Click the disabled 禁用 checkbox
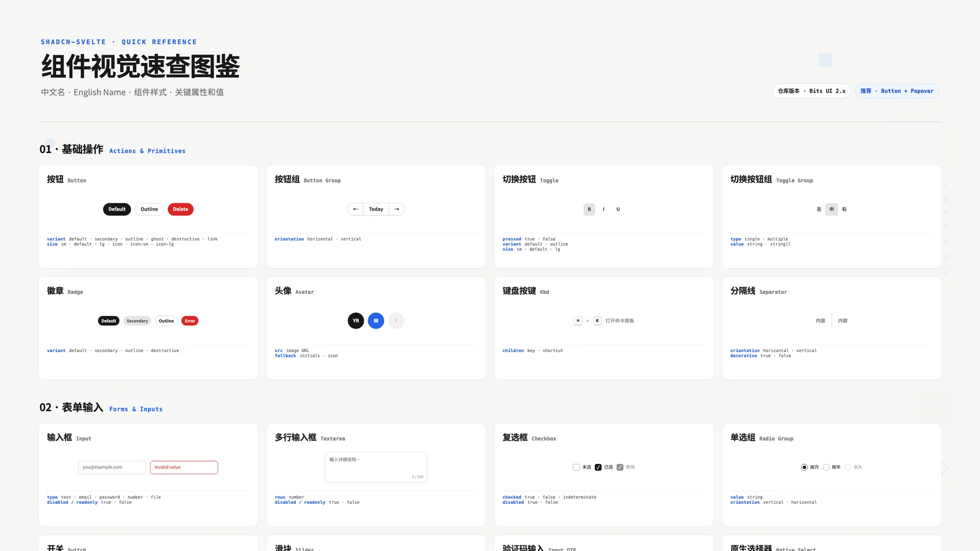 point(620,467)
